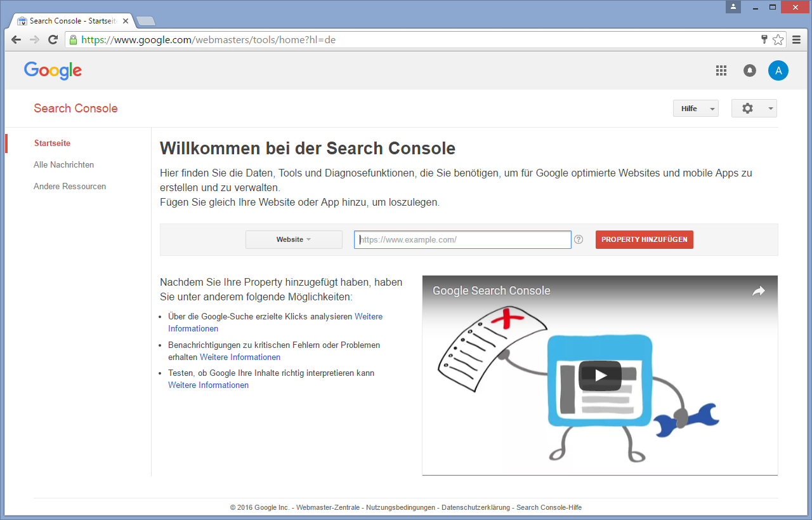This screenshot has width=812, height=520.
Task: Click video title Google Search Console
Action: [x=492, y=291]
